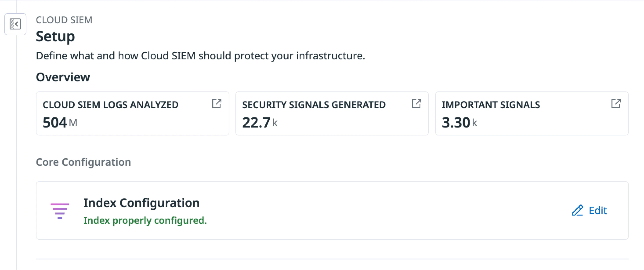Click the Overview section heading

pos(63,77)
